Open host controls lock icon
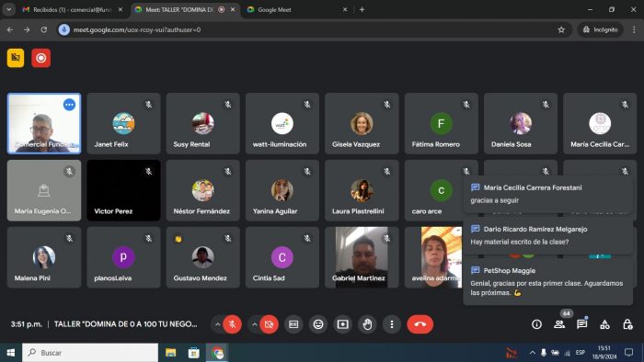This screenshot has width=644, height=362. pyautogui.click(x=627, y=324)
